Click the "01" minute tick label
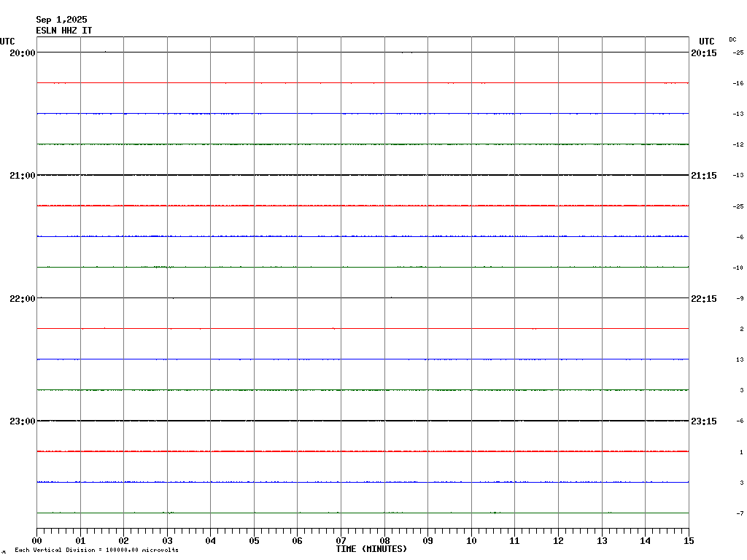The height and width of the screenshot is (560, 747). [x=80, y=540]
